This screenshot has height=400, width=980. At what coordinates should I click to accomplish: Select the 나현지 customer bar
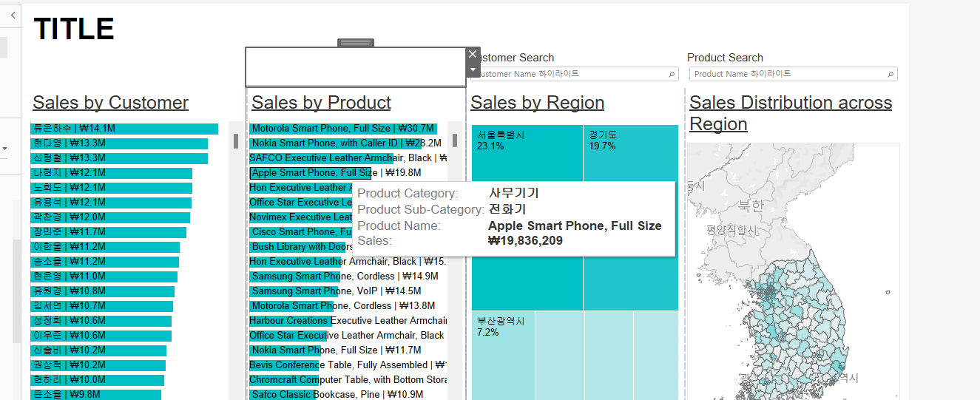click(111, 173)
